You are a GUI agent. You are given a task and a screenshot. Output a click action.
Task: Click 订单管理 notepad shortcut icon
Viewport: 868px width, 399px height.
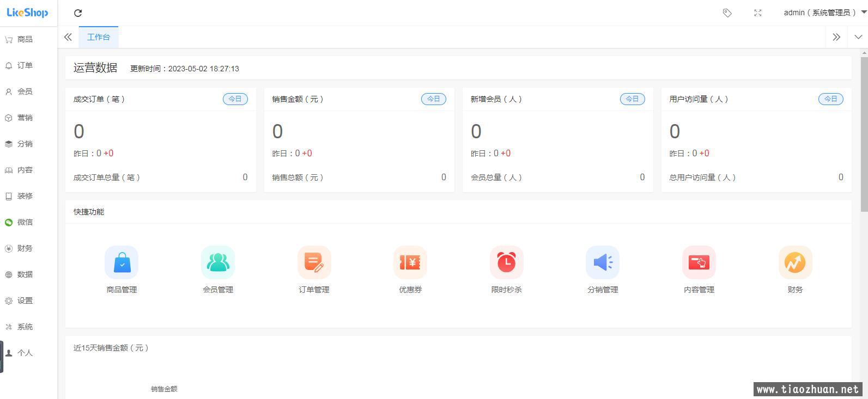314,262
